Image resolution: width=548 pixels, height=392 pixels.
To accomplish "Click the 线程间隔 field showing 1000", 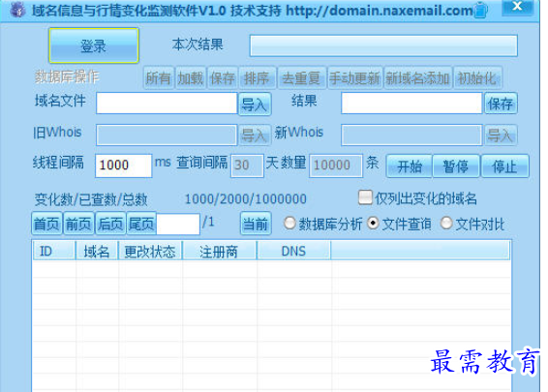I will coord(123,166).
